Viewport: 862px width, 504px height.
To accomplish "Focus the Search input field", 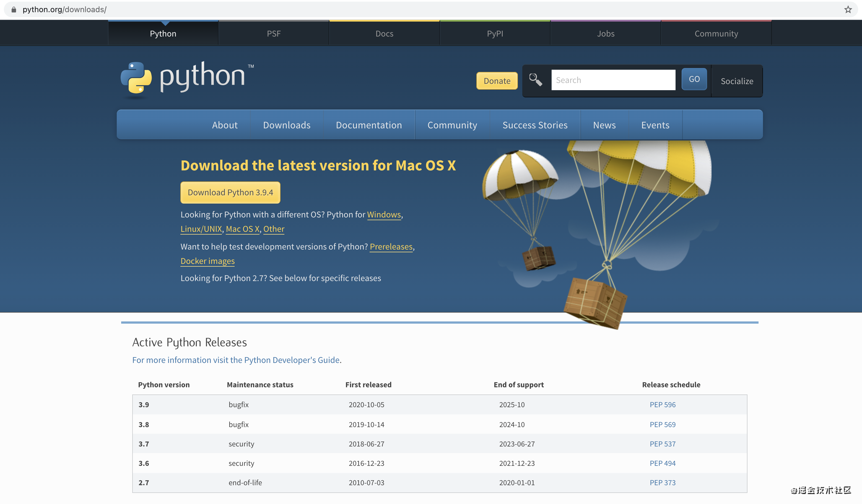I will pyautogui.click(x=613, y=80).
